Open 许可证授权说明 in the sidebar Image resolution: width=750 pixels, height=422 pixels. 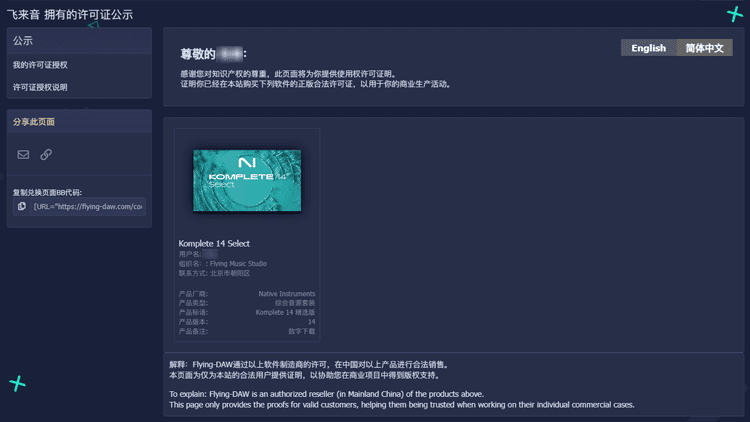40,87
